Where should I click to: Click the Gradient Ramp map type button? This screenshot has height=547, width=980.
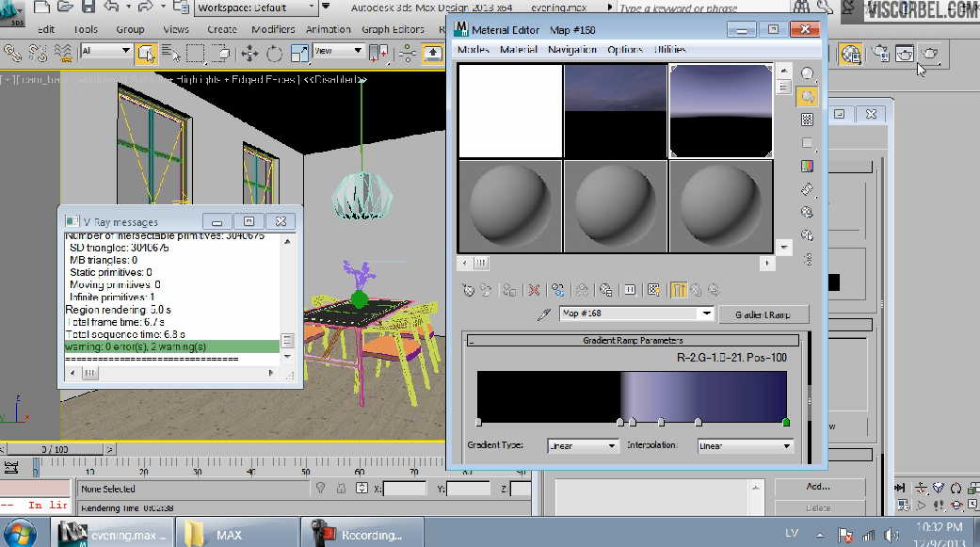(x=763, y=314)
